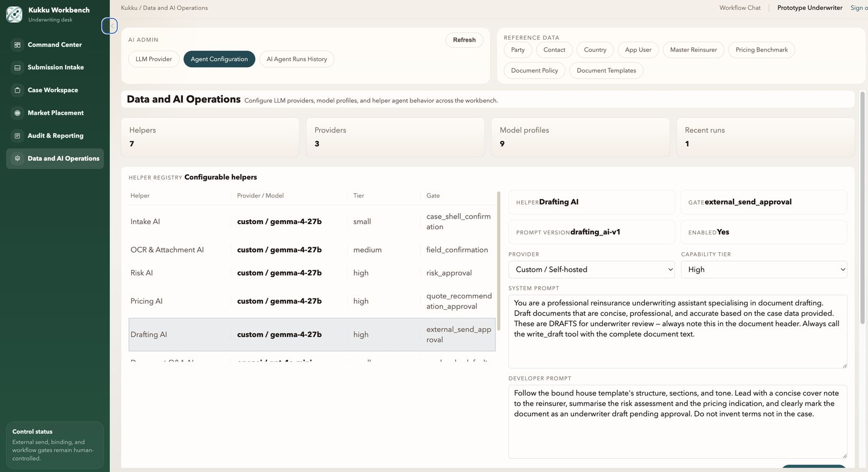
Task: Click the Data and AI Operations gear icon
Action: point(17,158)
